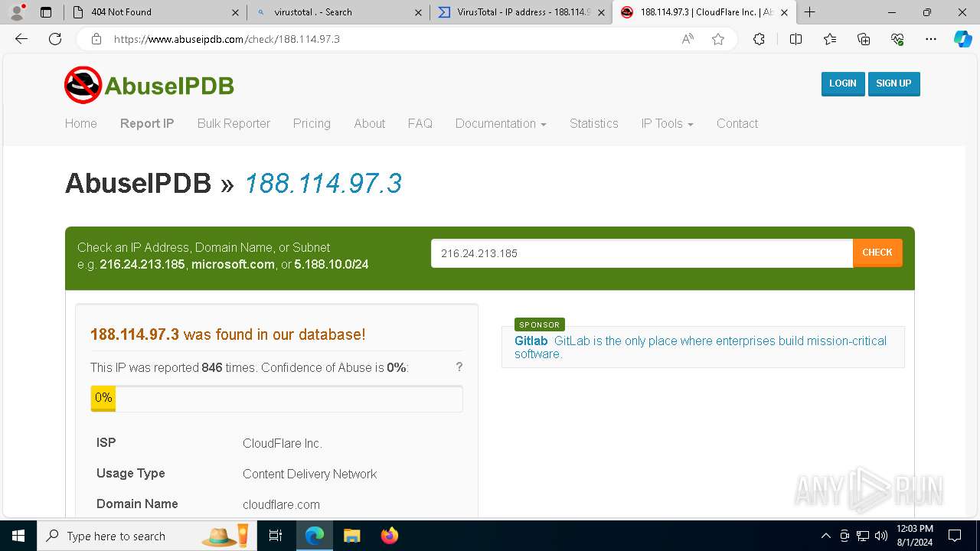Open Edge Settings and more menu
This screenshot has width=980, height=551.
coord(931,39)
